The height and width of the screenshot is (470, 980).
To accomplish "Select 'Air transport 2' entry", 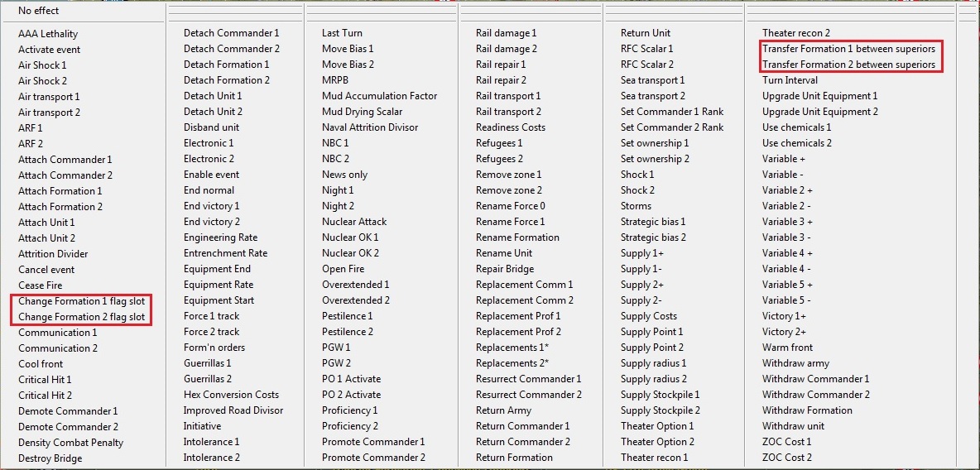I will coord(49,113).
